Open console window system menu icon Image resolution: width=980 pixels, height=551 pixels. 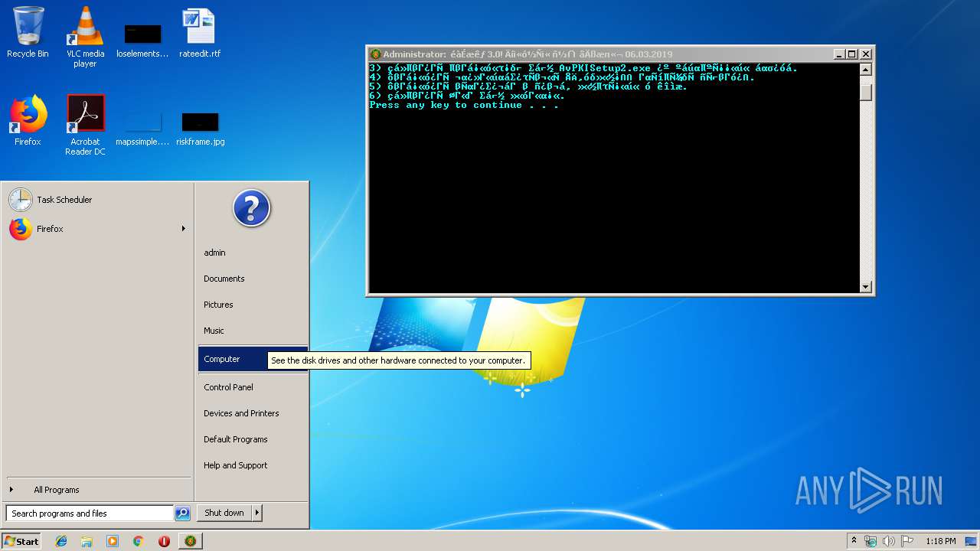(375, 54)
